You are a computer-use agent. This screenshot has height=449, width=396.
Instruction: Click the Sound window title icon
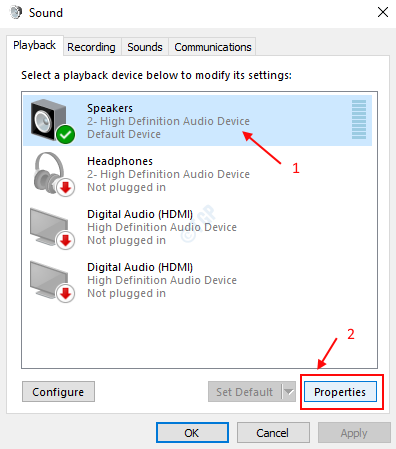click(x=16, y=13)
